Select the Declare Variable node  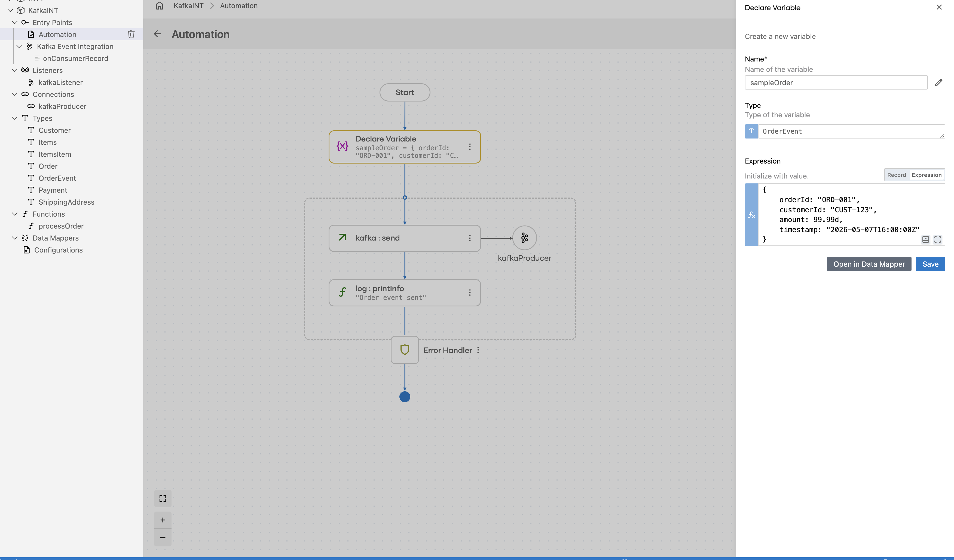(405, 147)
